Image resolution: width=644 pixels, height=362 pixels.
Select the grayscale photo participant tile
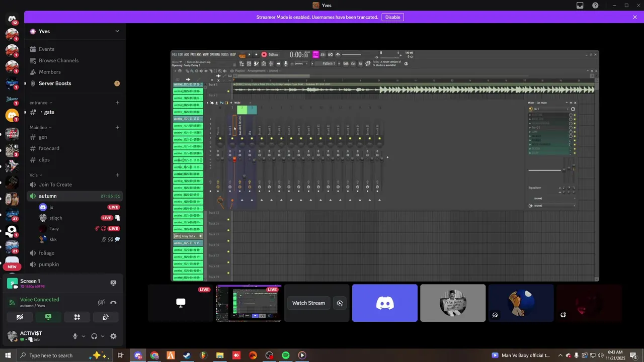tap(453, 303)
